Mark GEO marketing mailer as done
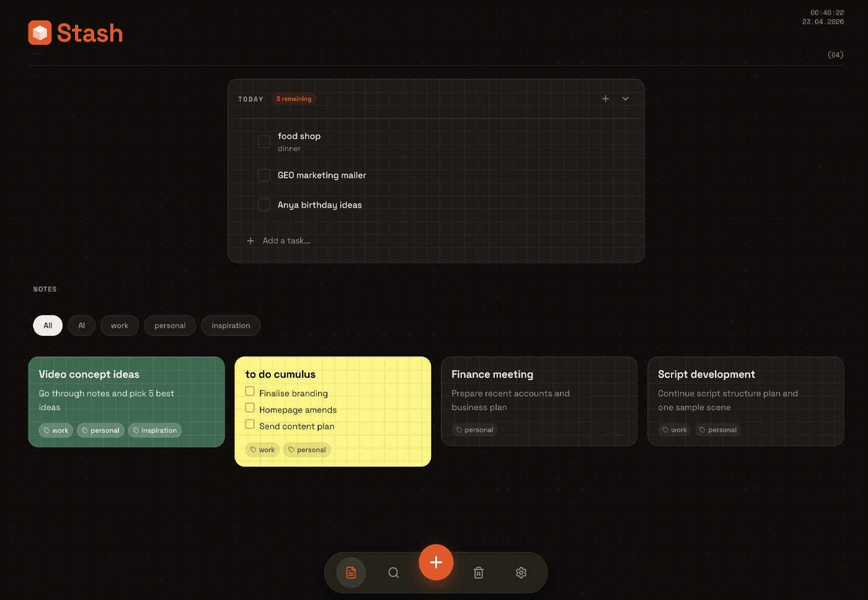Image resolution: width=868 pixels, height=600 pixels. [264, 175]
